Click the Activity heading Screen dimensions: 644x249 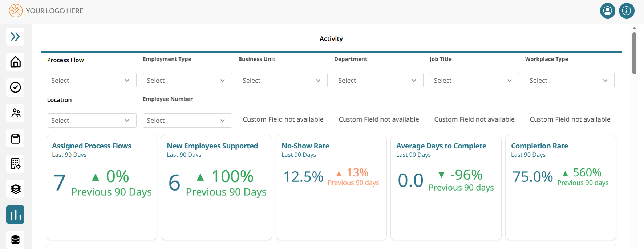[331, 39]
